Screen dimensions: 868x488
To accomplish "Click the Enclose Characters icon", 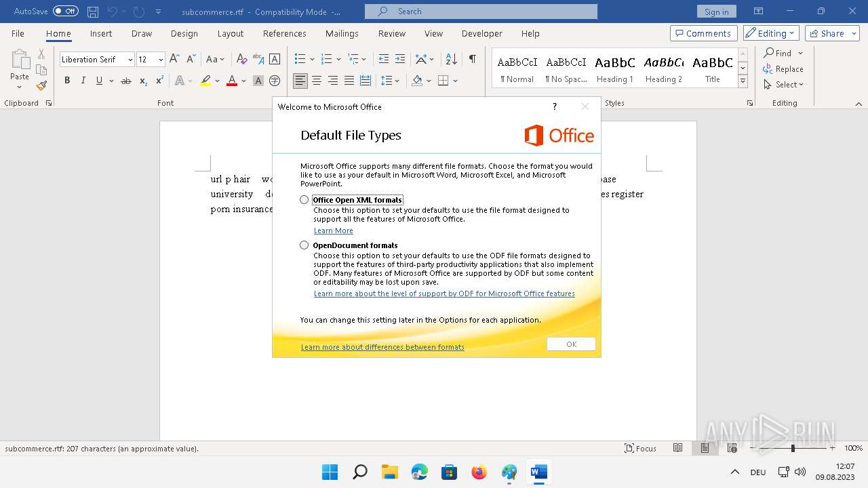I will pyautogui.click(x=275, y=81).
